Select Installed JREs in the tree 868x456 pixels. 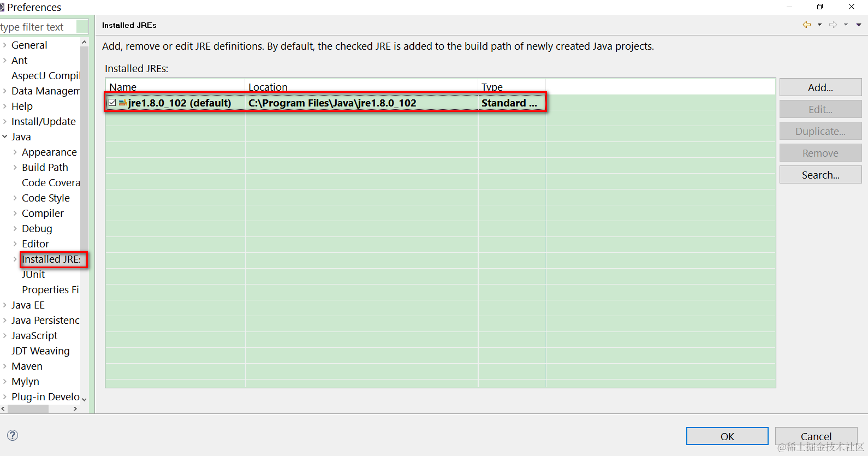[x=51, y=259]
